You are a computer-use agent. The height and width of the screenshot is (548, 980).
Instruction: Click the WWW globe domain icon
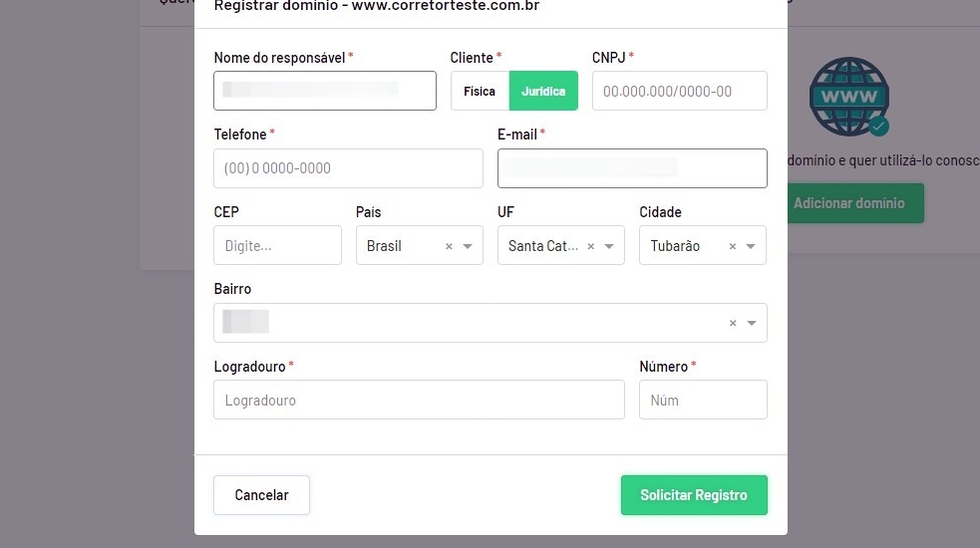849,97
